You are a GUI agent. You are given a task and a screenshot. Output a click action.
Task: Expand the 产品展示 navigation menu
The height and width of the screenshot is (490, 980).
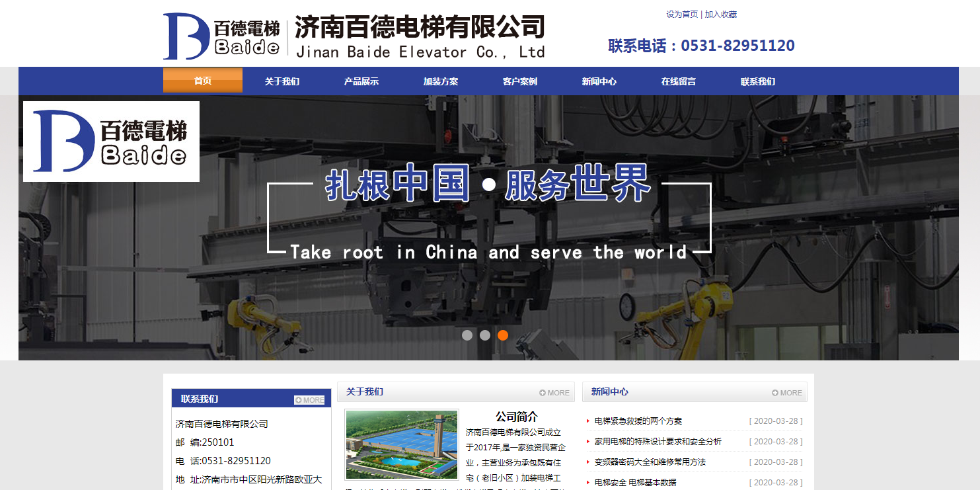pos(361,82)
